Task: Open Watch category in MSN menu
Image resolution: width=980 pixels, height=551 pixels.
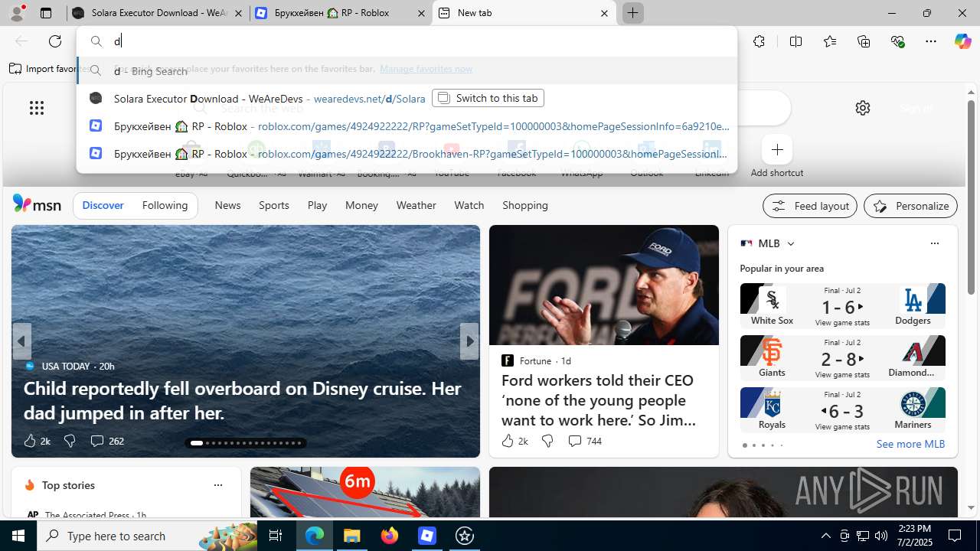Action: click(x=469, y=205)
